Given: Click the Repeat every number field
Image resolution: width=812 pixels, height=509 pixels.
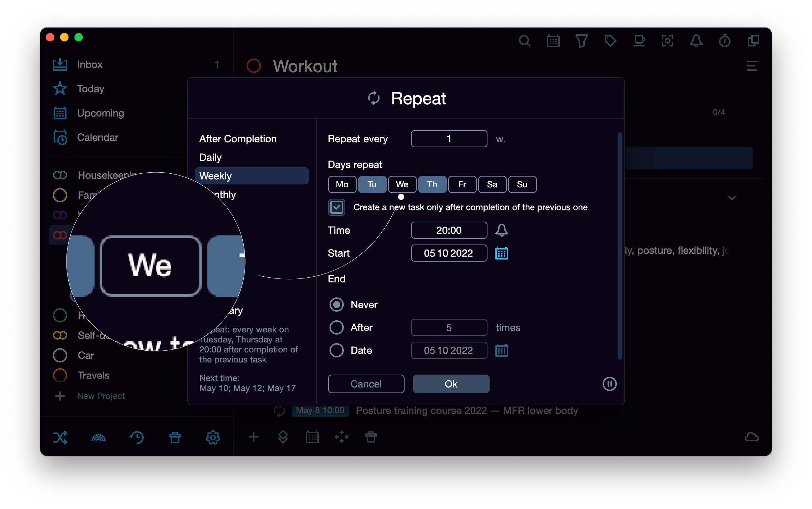Looking at the screenshot, I should point(449,139).
